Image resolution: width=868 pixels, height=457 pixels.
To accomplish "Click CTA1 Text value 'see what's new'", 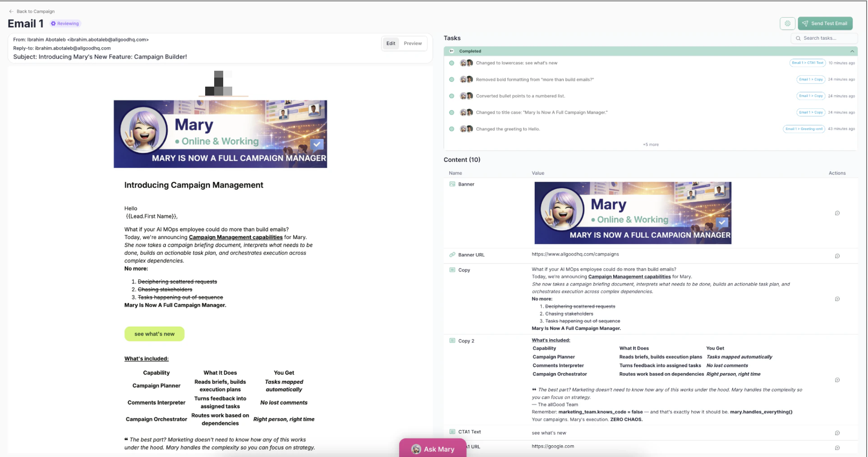I will tap(549, 433).
